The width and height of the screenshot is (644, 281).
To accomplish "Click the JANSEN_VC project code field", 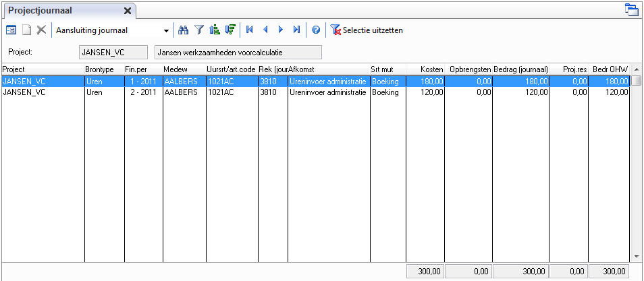I will point(113,53).
